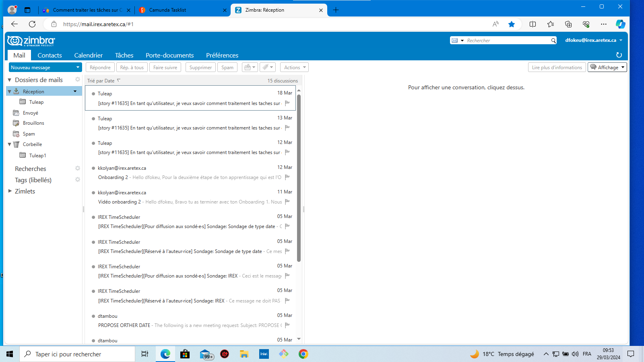Open the Réception folder options arrow
This screenshot has width=644, height=362.
[75, 92]
